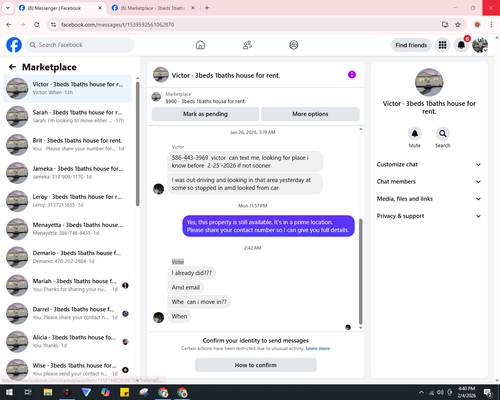Screen dimensions: 500x400
Task: Click purple 'Yes, this property is still available' message
Action: coord(268,226)
